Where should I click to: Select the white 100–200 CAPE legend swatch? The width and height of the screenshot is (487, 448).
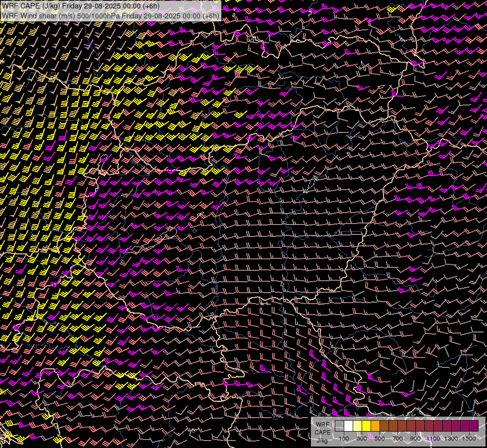[x=349, y=426]
